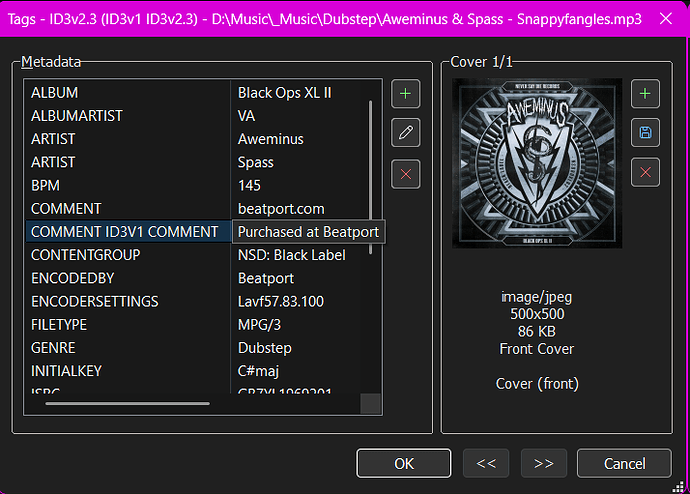Click the value Lavf57.83.100
Viewport: 690px width, 494px height.
coord(281,302)
